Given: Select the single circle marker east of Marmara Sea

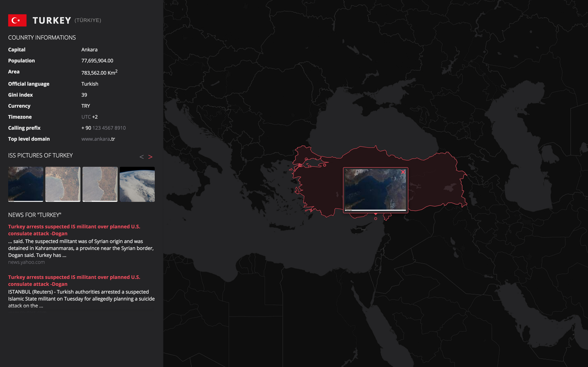Looking at the screenshot, I should click(x=325, y=165).
